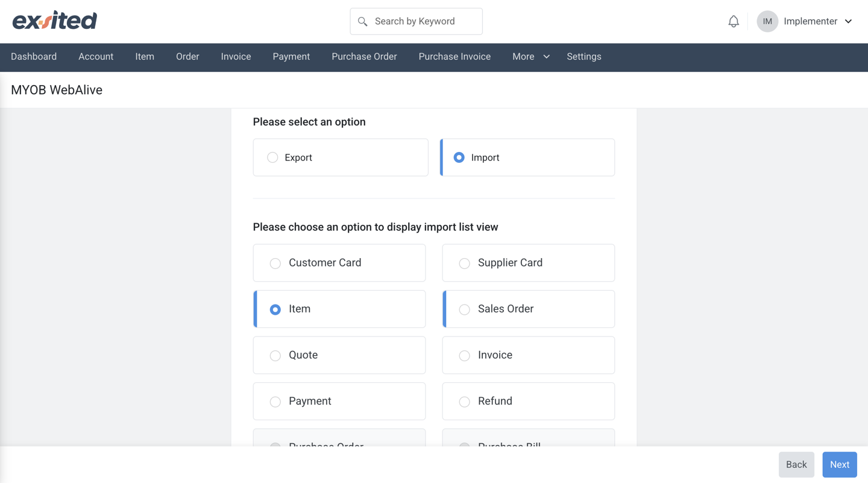Open the Purchase Invoice menu
868x483 pixels.
pyautogui.click(x=454, y=57)
